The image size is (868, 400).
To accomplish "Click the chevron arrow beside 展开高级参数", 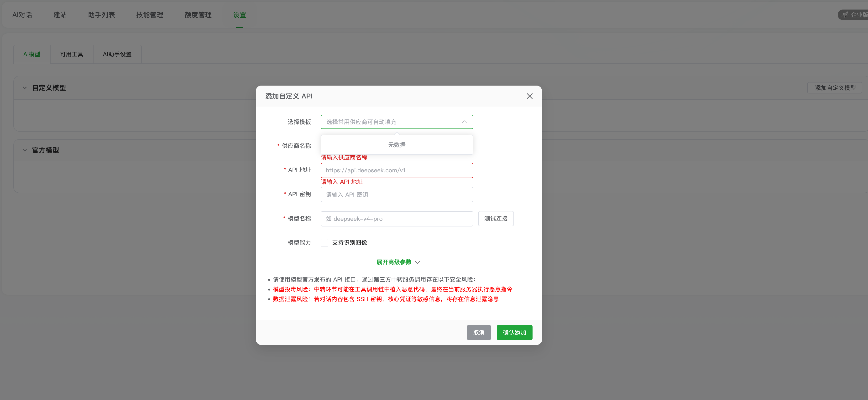I will tap(418, 262).
